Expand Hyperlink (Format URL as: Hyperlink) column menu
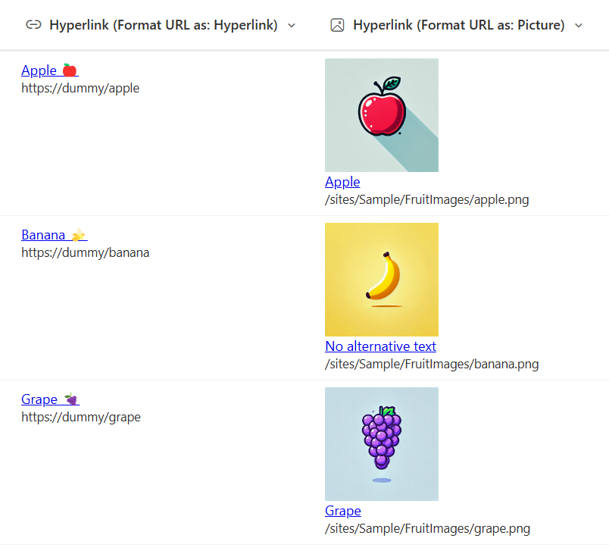Viewport: 609px width, 554px height. point(292,26)
